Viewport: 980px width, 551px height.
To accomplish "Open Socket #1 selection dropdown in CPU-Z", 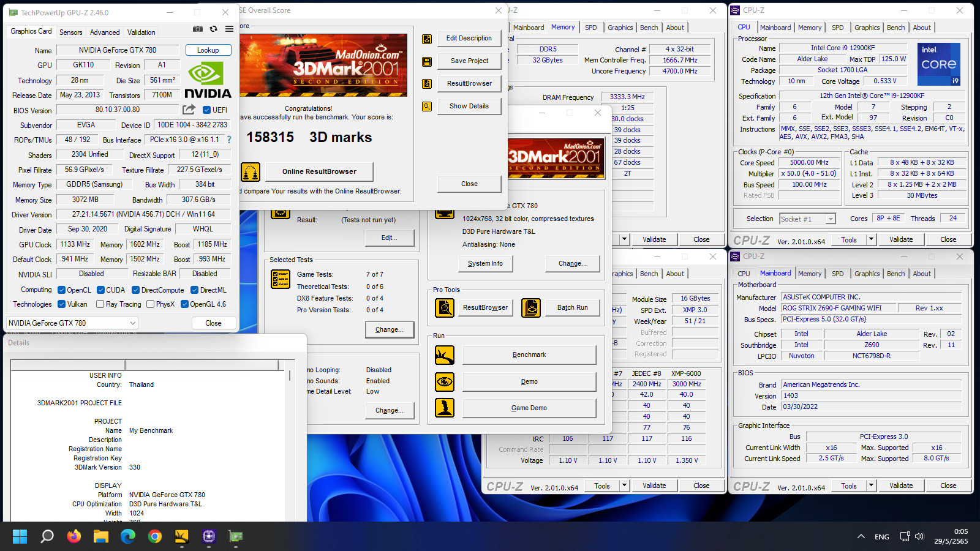I will (x=807, y=219).
